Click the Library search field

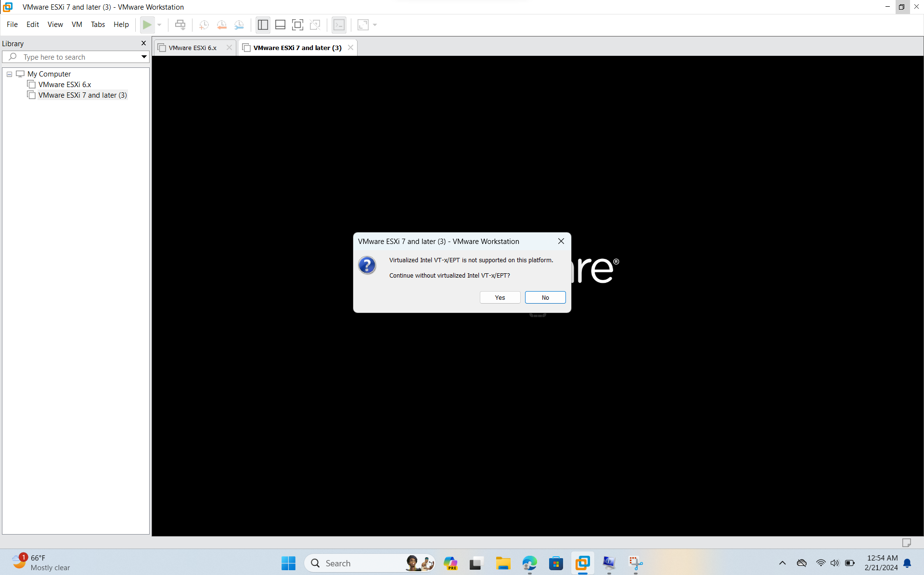click(77, 57)
